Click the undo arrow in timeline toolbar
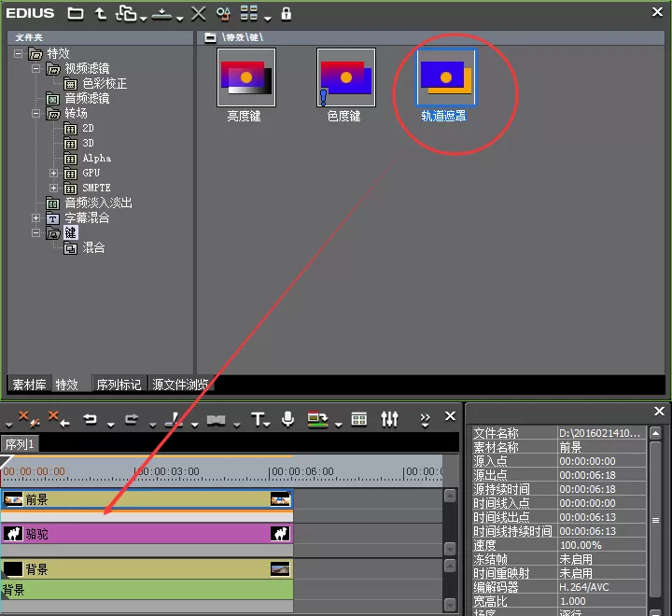This screenshot has width=672, height=616. click(x=90, y=419)
